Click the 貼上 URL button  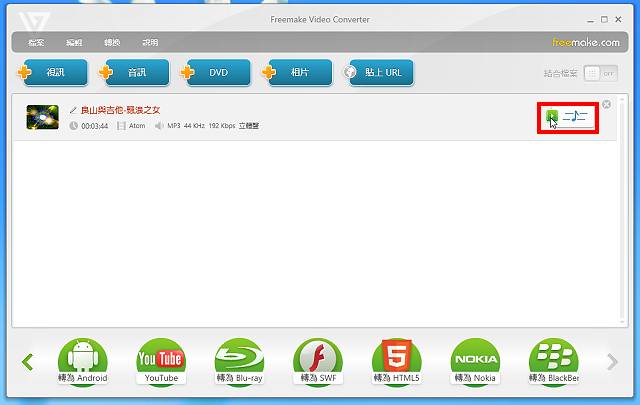click(378, 72)
